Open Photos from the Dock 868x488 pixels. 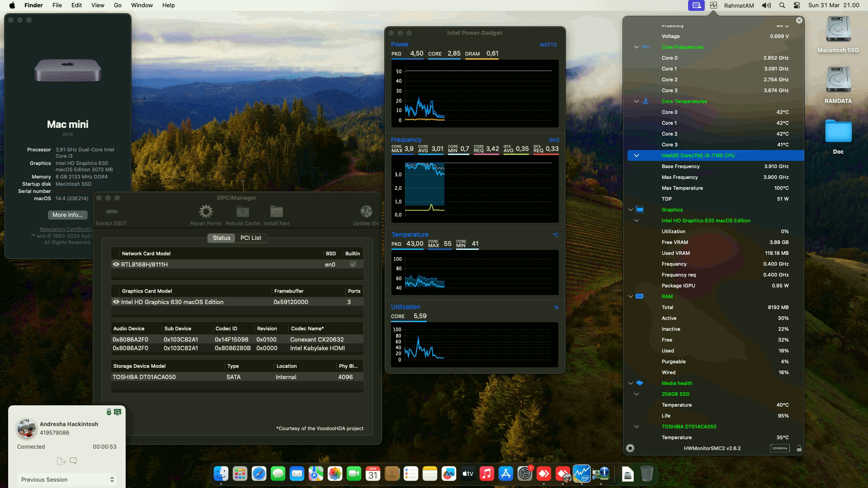click(x=335, y=474)
